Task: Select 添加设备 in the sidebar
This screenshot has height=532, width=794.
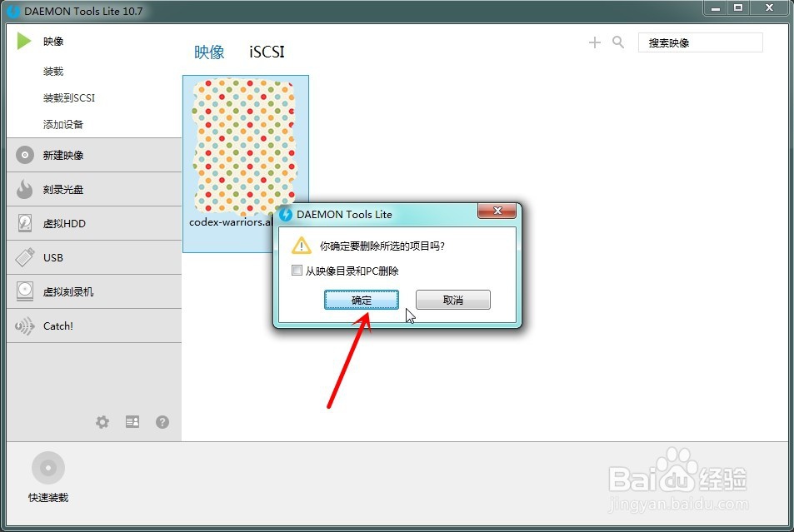Action: [63, 125]
